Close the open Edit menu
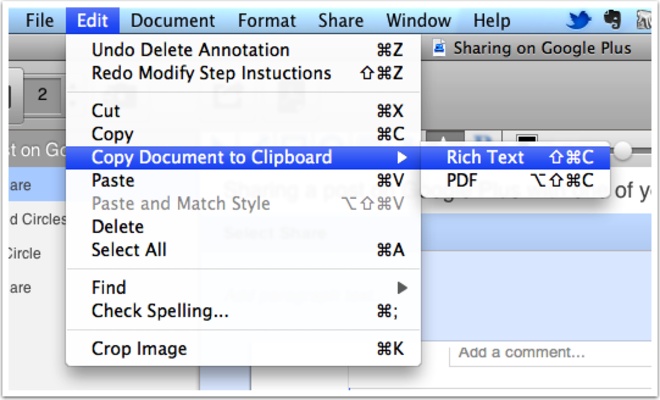Viewport: 660px width, 400px height. coord(93,20)
